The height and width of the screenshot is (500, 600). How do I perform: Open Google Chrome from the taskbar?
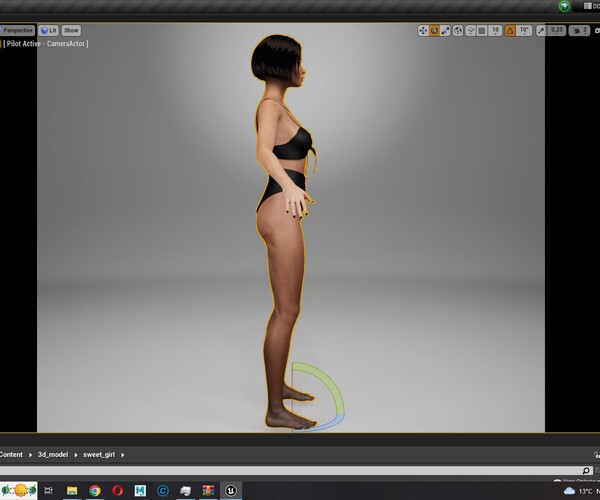[95, 490]
